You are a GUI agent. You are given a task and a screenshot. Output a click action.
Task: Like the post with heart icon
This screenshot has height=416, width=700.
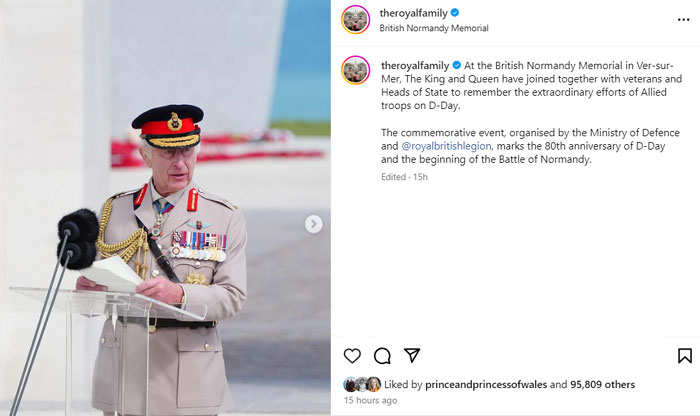[x=352, y=356]
